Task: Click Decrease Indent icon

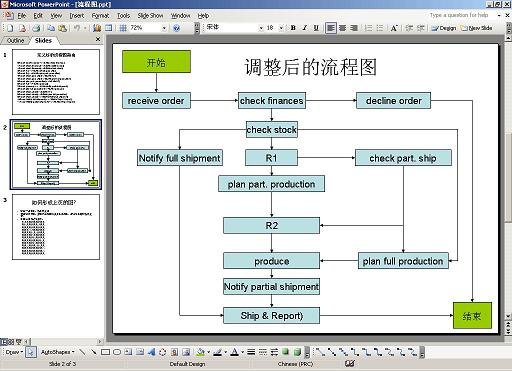Action: pos(409,28)
